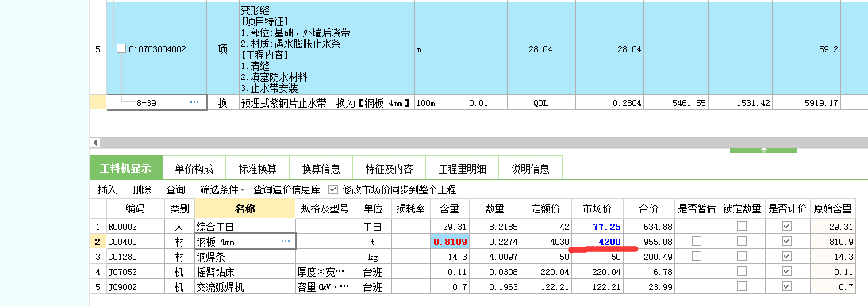Toggle 是否暂估 checkbox for 钢板 4mm row
This screenshot has width=868, height=306.
point(697,241)
